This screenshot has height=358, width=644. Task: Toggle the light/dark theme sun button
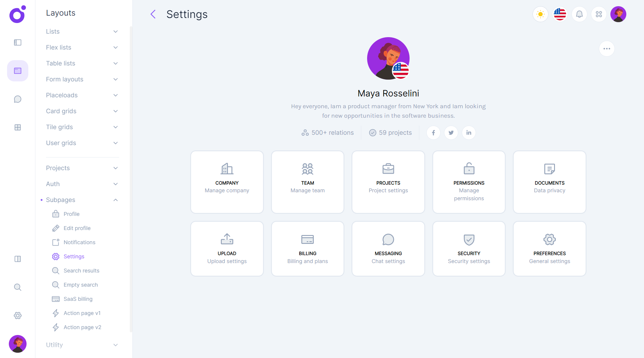540,14
